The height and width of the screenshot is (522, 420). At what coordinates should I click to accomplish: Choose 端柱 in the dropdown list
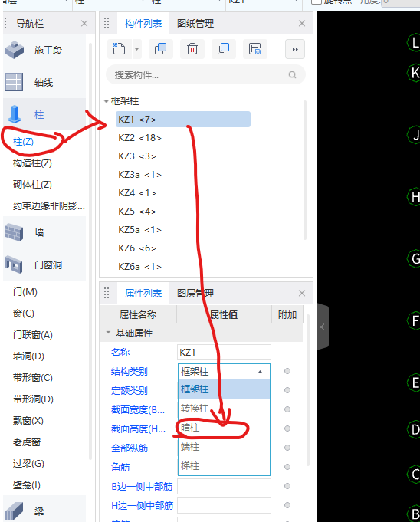(224, 447)
